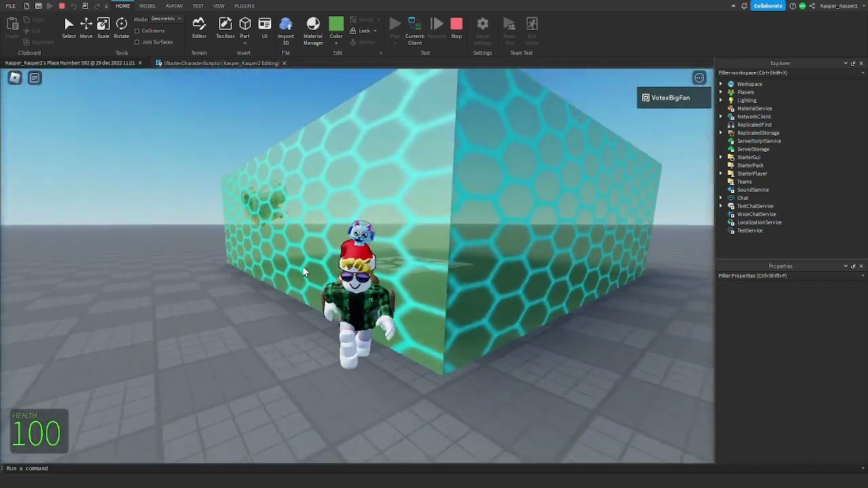Activate the Rotate tool
868x488 pixels.
[121, 28]
